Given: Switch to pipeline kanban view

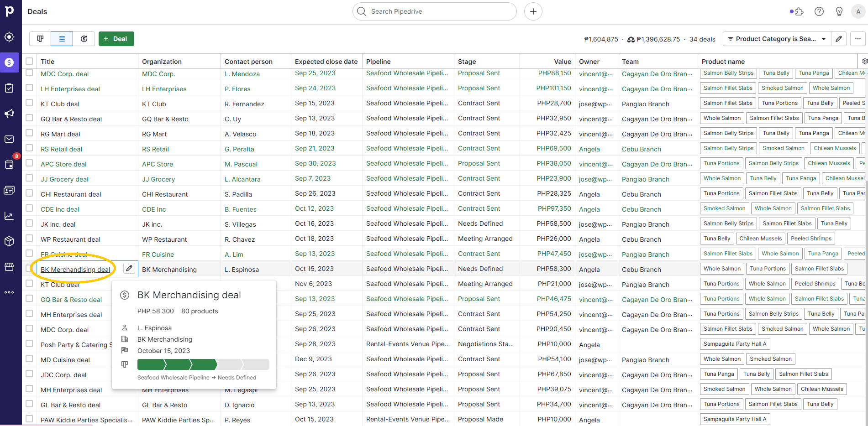Looking at the screenshot, I should [x=40, y=39].
